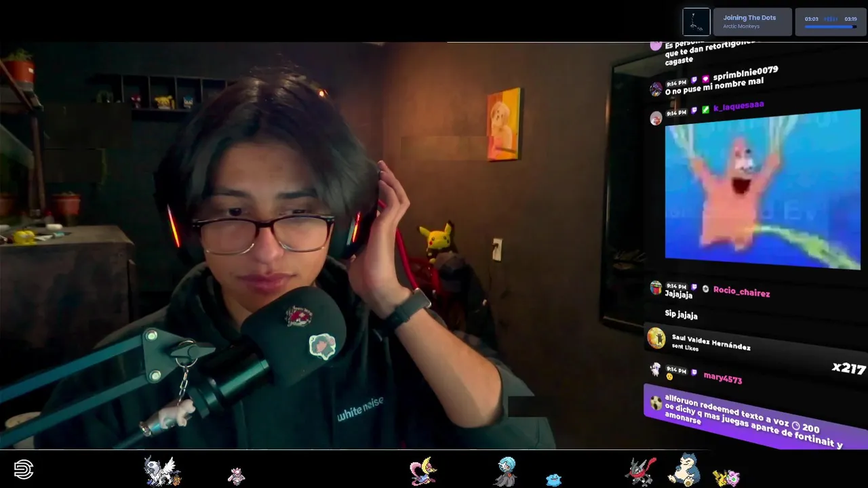Click the Twitch badge next to sprimblnie0079
The height and width of the screenshot is (488, 868).
tap(694, 80)
